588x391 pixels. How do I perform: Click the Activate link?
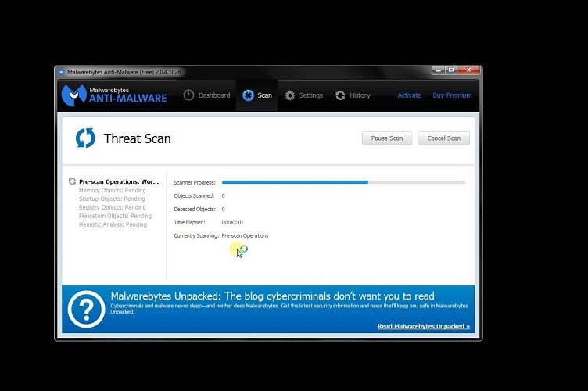409,95
